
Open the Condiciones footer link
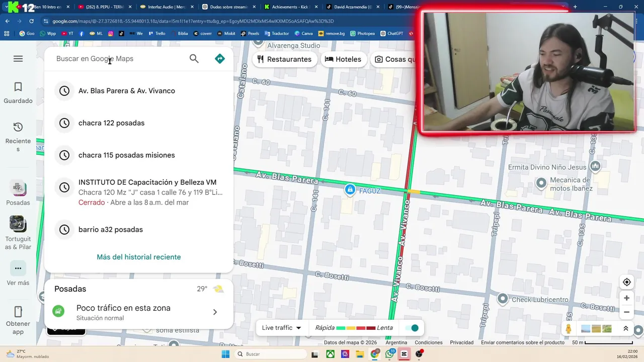(x=429, y=342)
